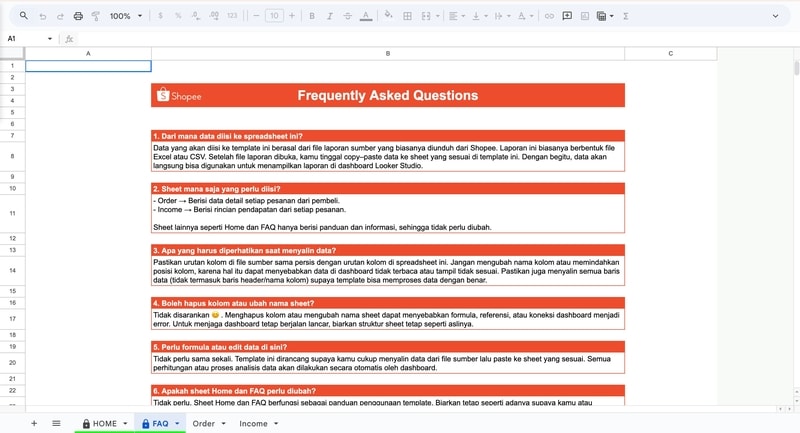Switch to the Order sheet tab

(203, 423)
